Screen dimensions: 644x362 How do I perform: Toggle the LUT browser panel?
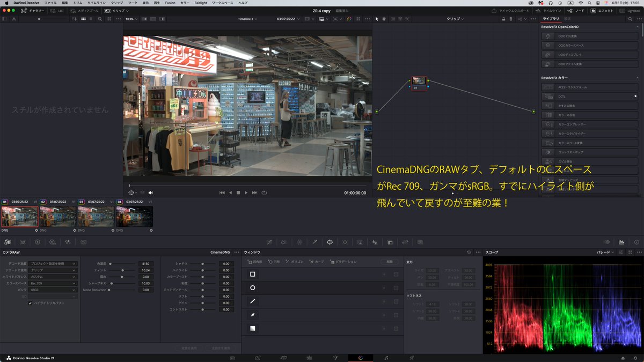point(56,11)
